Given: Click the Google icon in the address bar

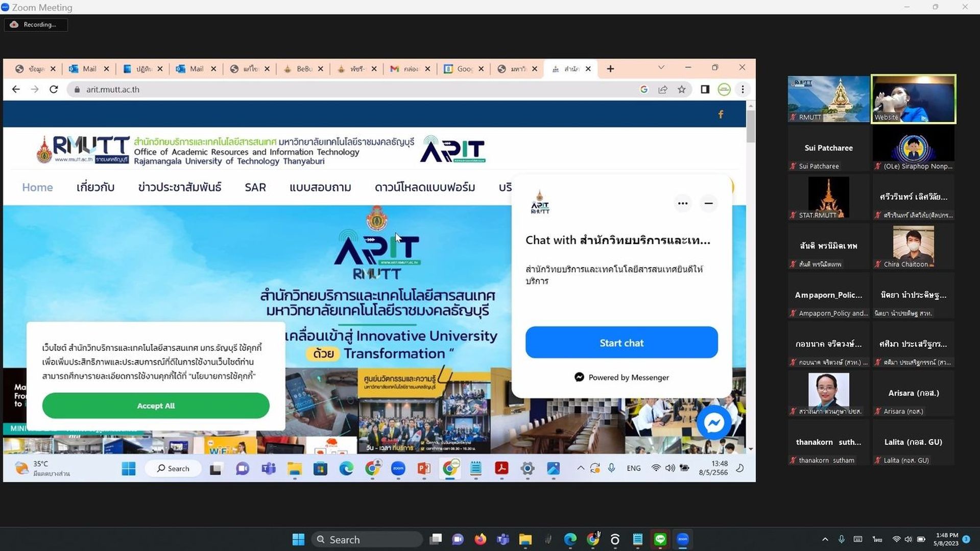Looking at the screenshot, I should [644, 89].
